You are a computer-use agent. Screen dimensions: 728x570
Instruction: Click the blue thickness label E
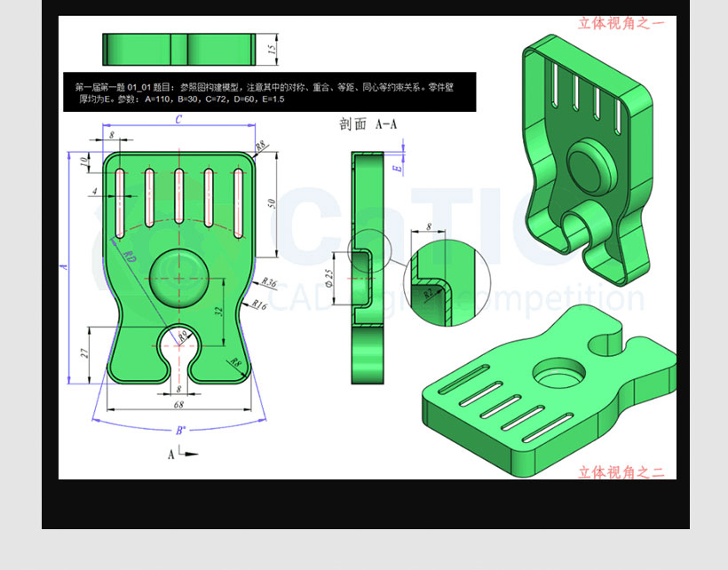coord(397,167)
